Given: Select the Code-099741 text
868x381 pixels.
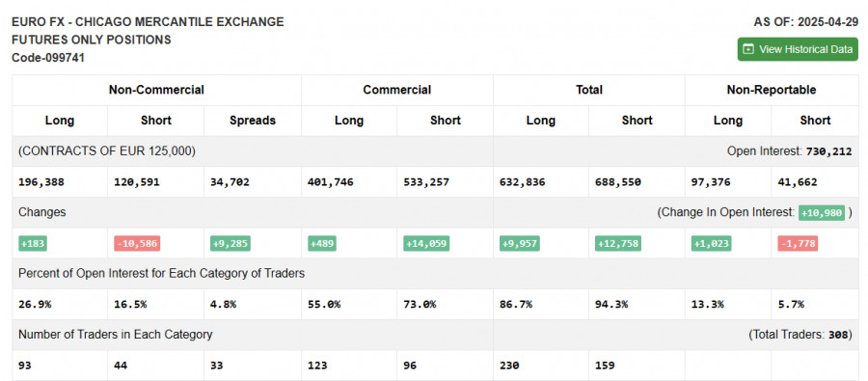Looking at the screenshot, I should tap(48, 58).
